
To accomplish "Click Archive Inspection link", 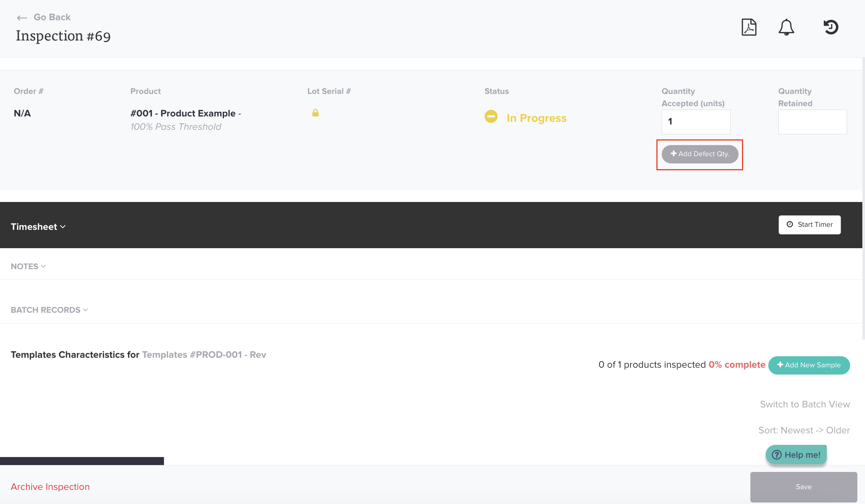I will click(50, 487).
